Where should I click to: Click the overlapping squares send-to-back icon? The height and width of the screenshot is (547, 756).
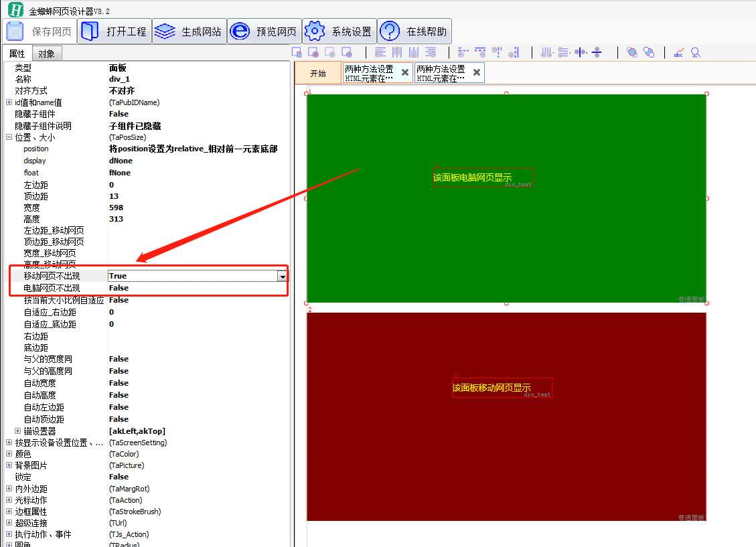(x=649, y=52)
